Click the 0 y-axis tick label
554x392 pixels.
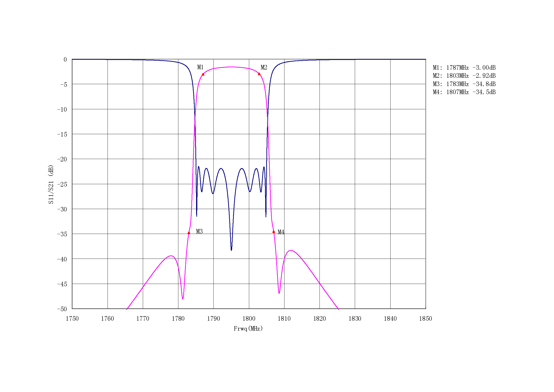point(65,60)
